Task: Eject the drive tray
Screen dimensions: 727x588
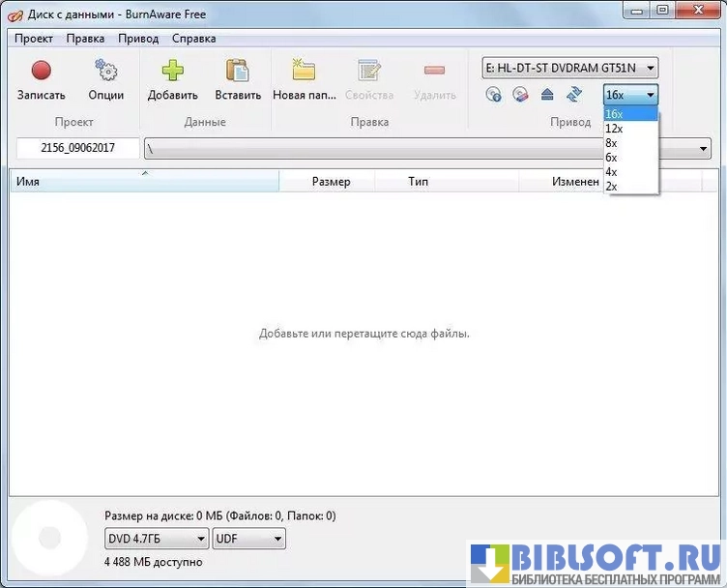Action: coord(547,95)
